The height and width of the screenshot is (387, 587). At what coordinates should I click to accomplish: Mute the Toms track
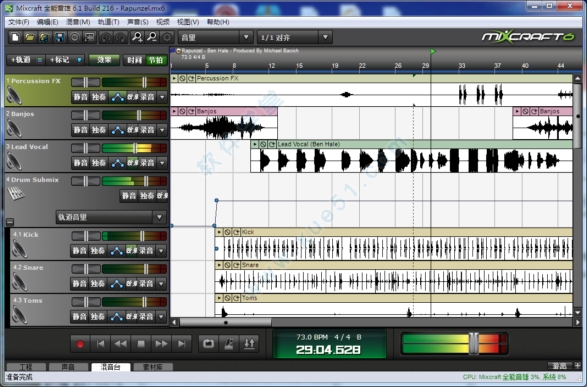click(79, 317)
